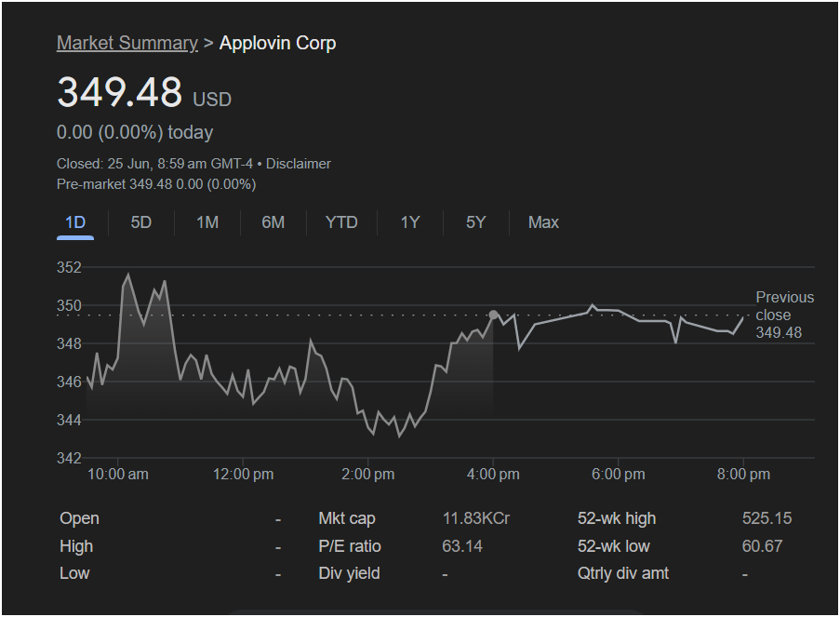Click the 6:00 pm axis label
The width and height of the screenshot is (840, 617).
[619, 475]
